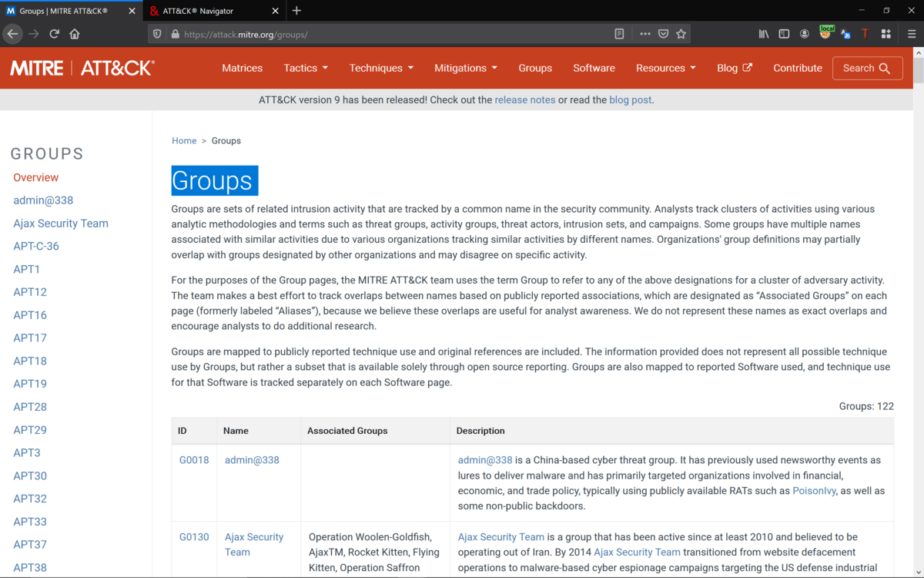This screenshot has width=924, height=578.
Task: Open Groups in the navigation bar
Action: [535, 68]
